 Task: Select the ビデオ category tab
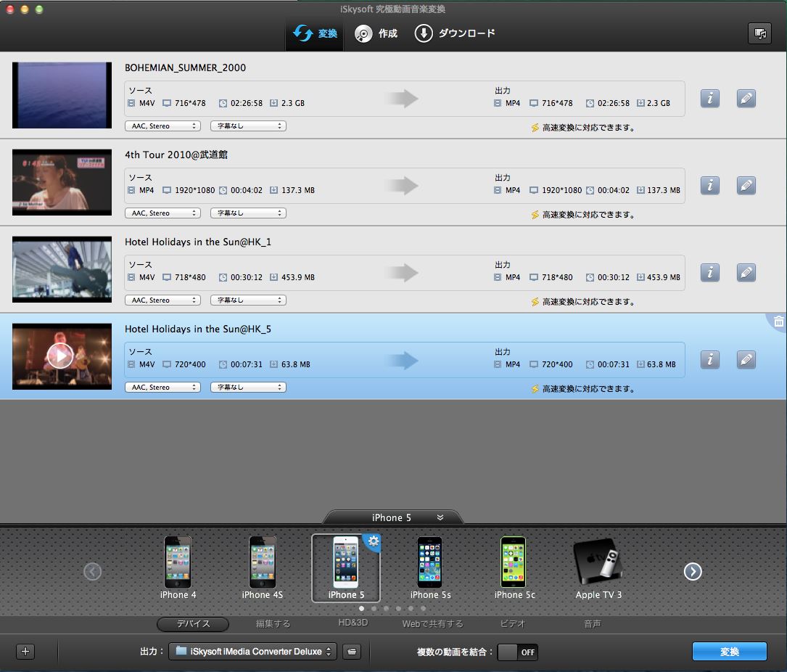pyautogui.click(x=512, y=624)
